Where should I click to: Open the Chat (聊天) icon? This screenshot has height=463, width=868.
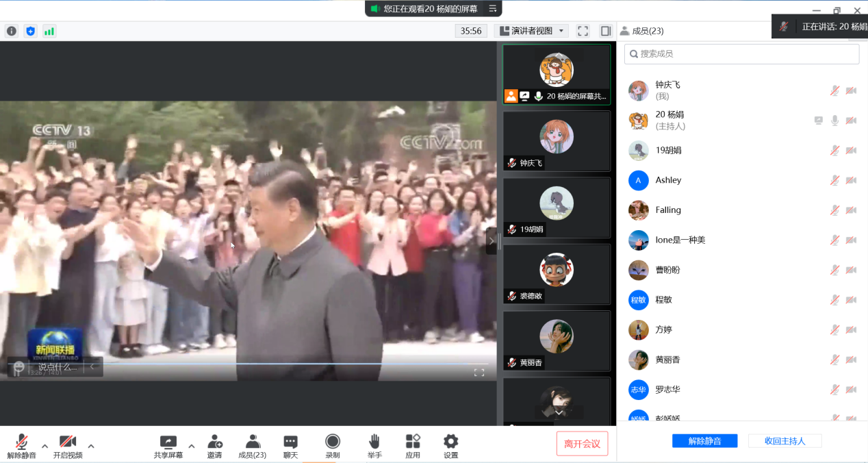pyautogui.click(x=291, y=441)
